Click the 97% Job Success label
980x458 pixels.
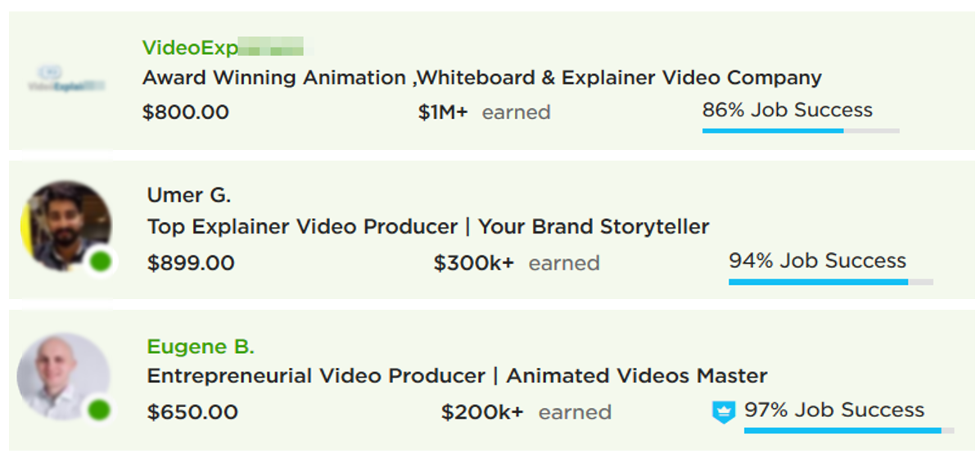point(834,410)
